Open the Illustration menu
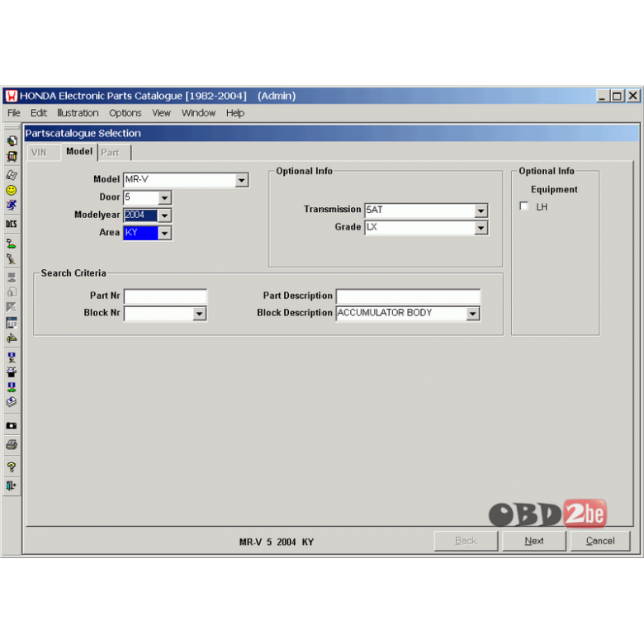 (78, 113)
